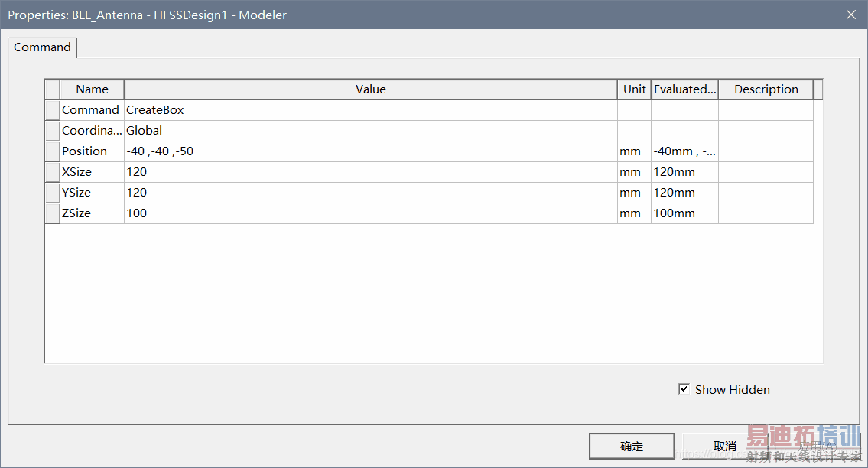Open the Coordinate System Global value
The width and height of the screenshot is (868, 468).
pos(370,131)
